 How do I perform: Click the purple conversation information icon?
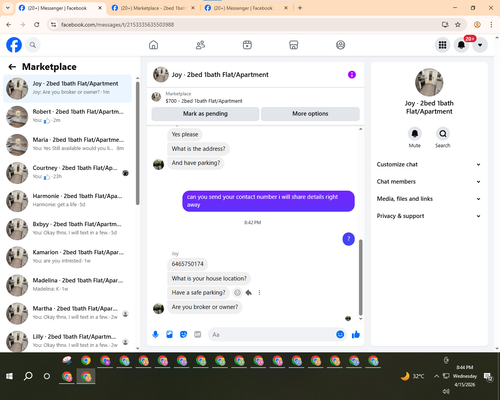click(352, 75)
